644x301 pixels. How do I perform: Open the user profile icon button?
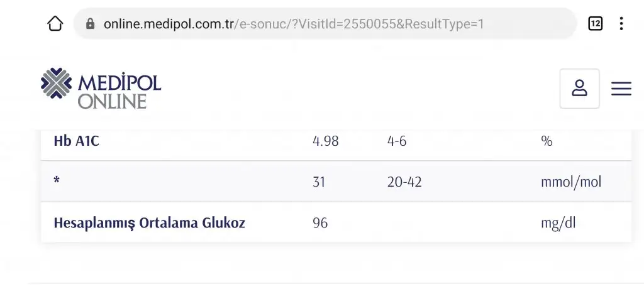[579, 88]
